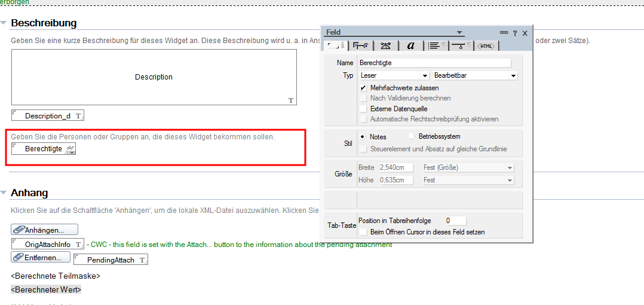Open the Bearbeitbar dropdown
This screenshot has height=305, width=644.
coord(513,76)
